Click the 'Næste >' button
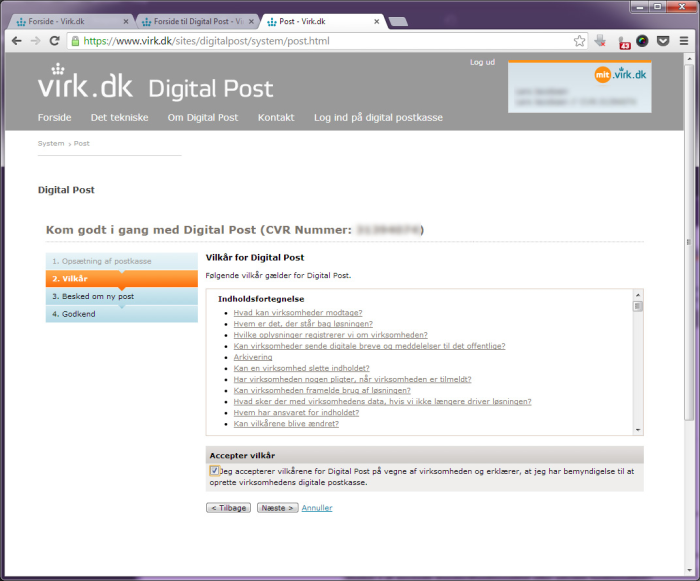Image resolution: width=700 pixels, height=581 pixels. click(x=277, y=508)
